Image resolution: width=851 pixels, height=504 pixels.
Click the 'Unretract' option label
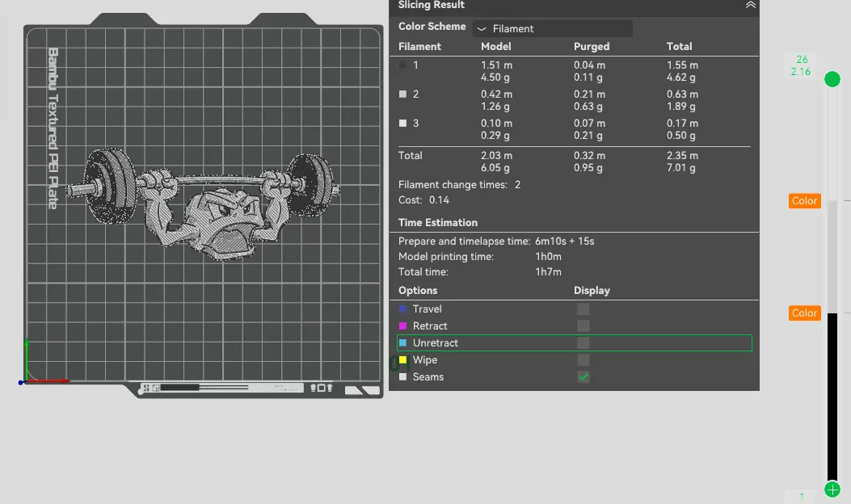coord(436,343)
